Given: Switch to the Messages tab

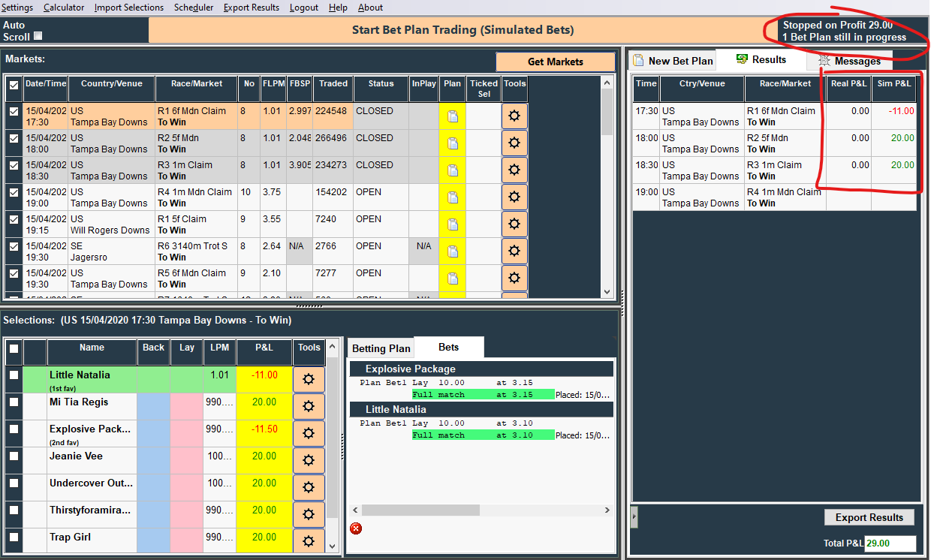Looking at the screenshot, I should pos(848,61).
